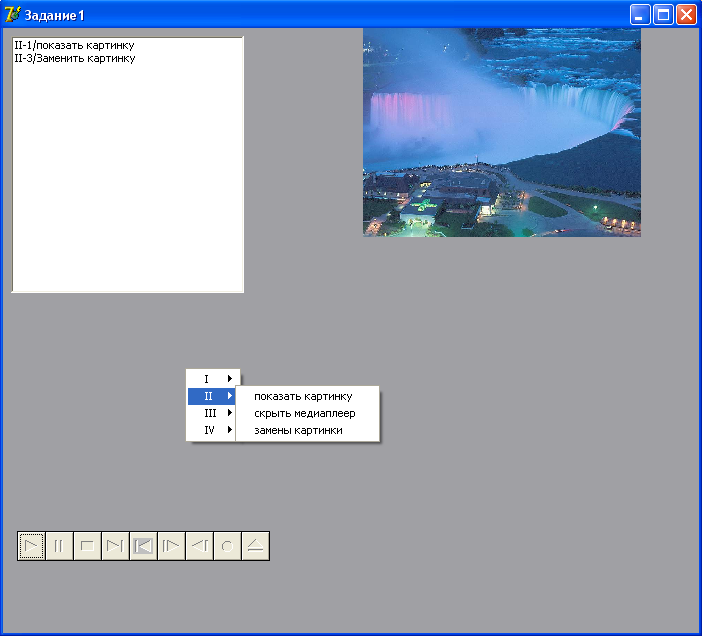Step backward one frame button
This screenshot has width=702, height=636.
tap(199, 546)
